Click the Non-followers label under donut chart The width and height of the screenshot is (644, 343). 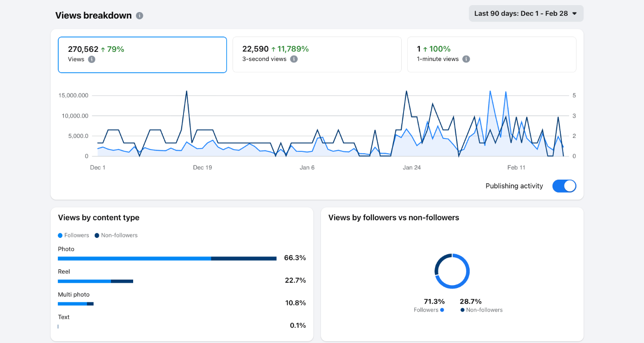(484, 310)
